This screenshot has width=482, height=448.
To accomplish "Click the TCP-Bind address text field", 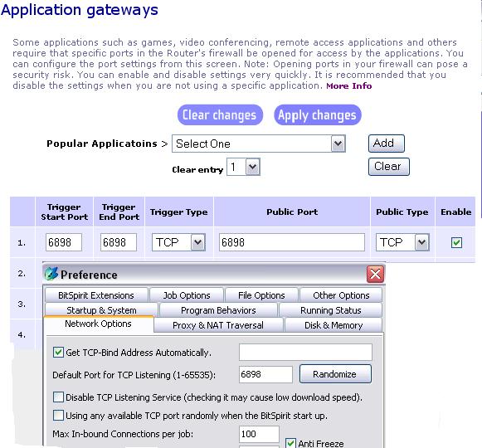I will pos(305,352).
